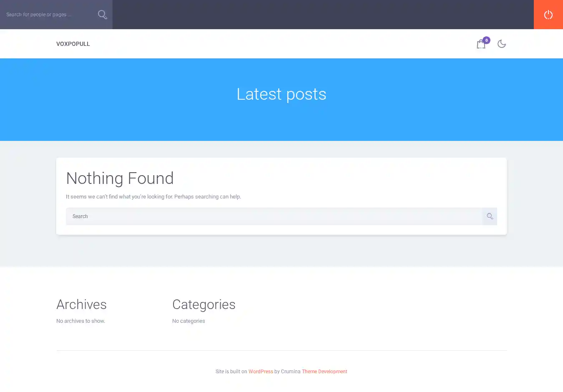Follow the Theme Development footer link
The image size is (563, 392).
pyautogui.click(x=324, y=372)
